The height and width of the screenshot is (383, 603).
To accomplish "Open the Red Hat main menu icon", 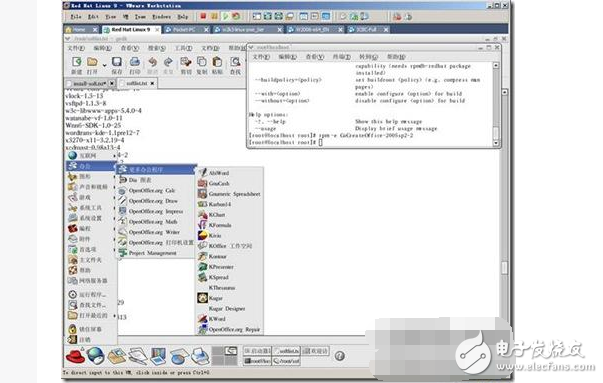I will [75, 356].
